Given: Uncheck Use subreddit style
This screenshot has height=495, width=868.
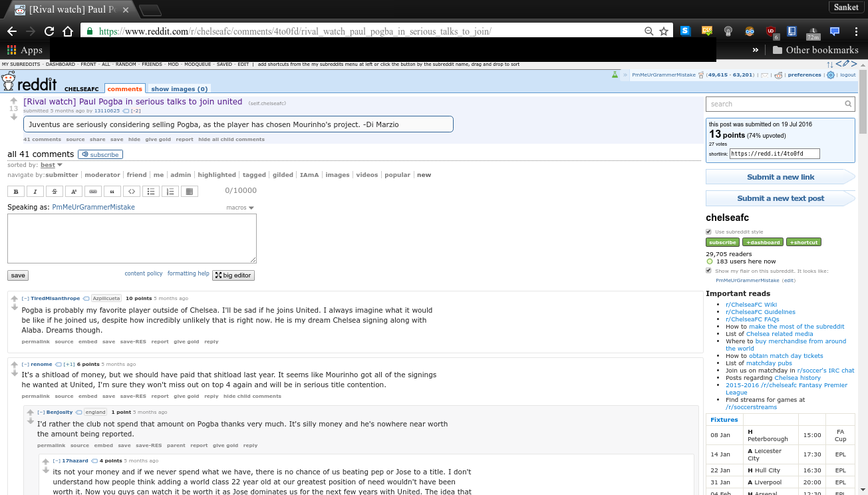Looking at the screenshot, I should coord(709,232).
